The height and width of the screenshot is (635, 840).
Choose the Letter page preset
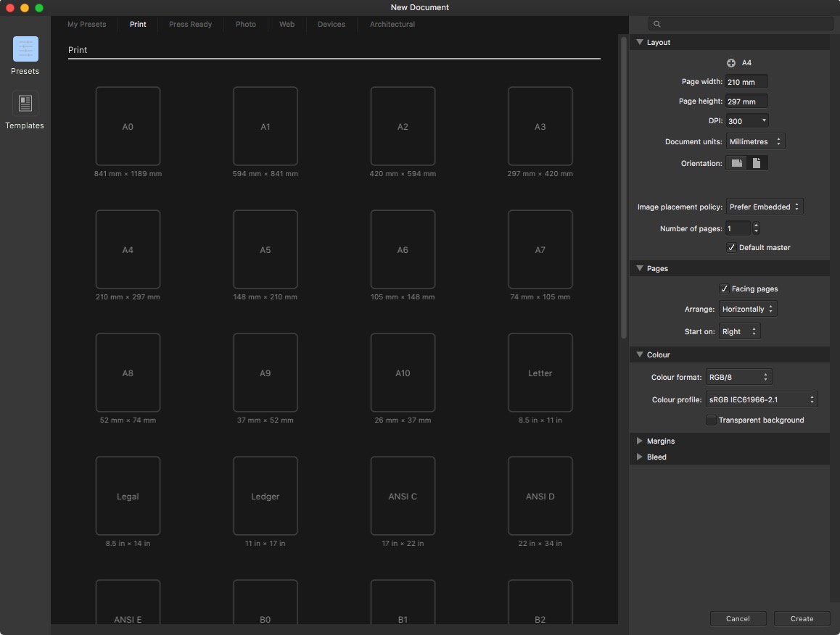tap(540, 373)
